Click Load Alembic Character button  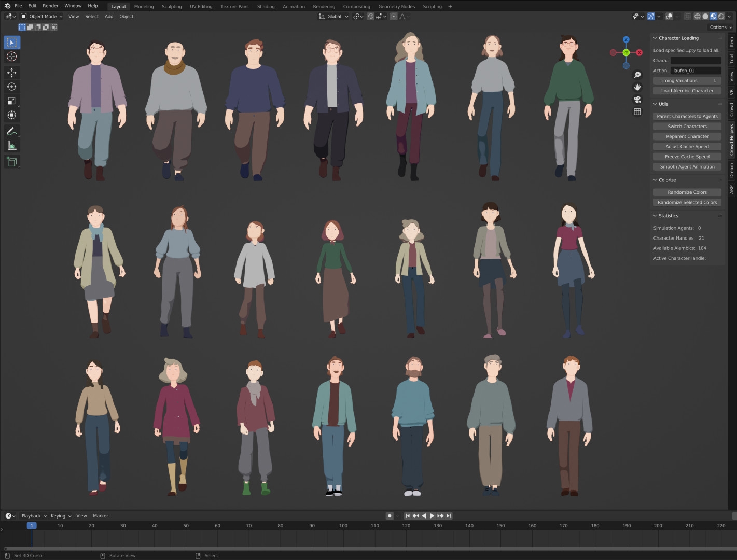(x=687, y=91)
